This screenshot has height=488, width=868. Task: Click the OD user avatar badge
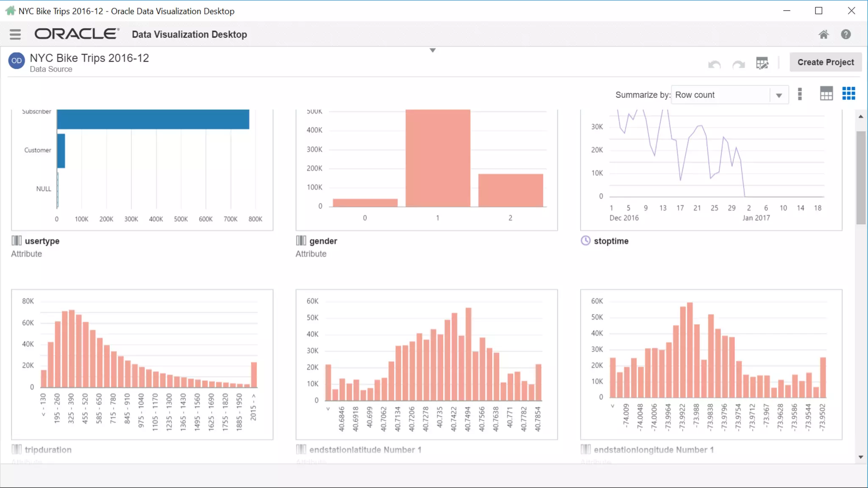coord(17,61)
